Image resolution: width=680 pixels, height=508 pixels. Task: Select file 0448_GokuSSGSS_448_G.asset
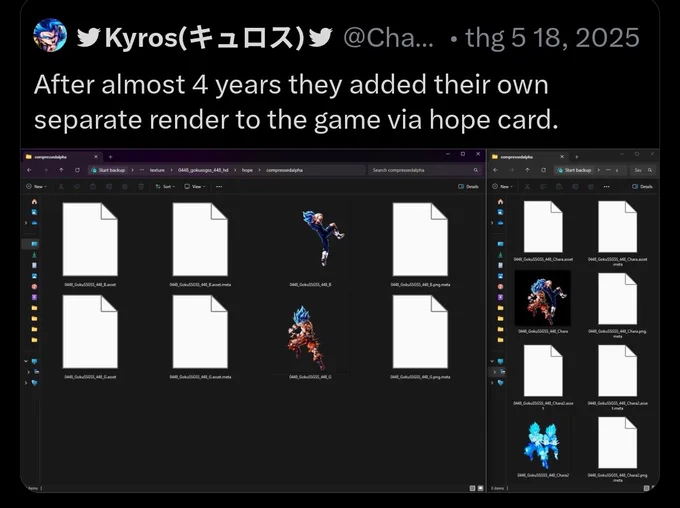click(x=90, y=337)
